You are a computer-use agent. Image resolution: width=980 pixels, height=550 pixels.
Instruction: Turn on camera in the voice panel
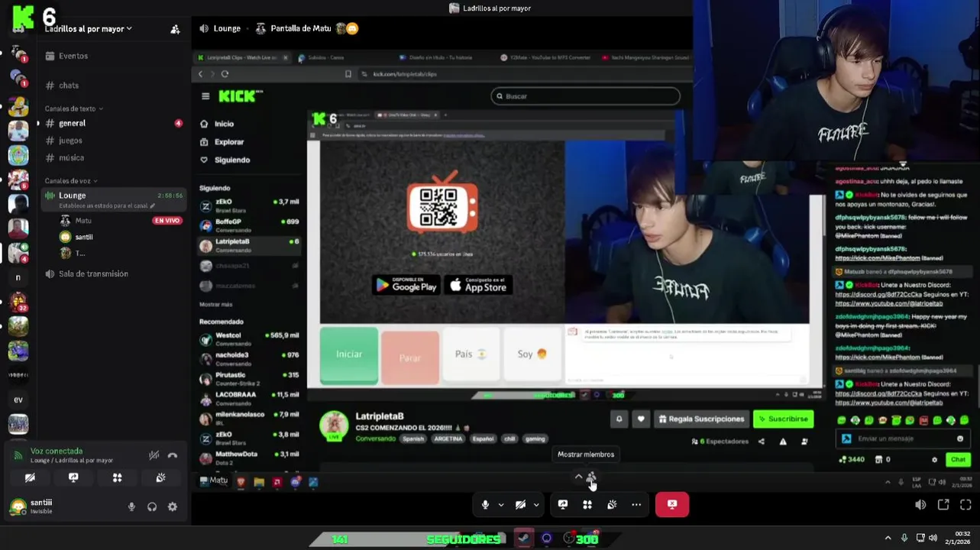(30, 477)
